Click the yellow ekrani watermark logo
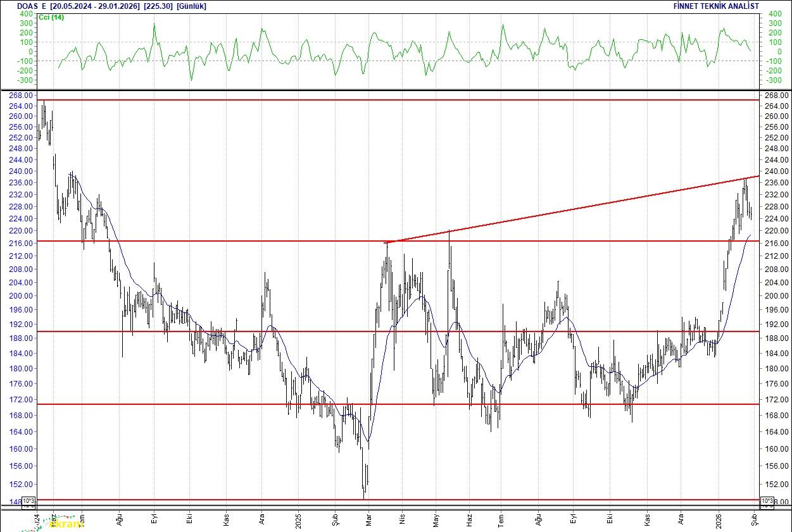The image size is (792, 532). pos(66,524)
